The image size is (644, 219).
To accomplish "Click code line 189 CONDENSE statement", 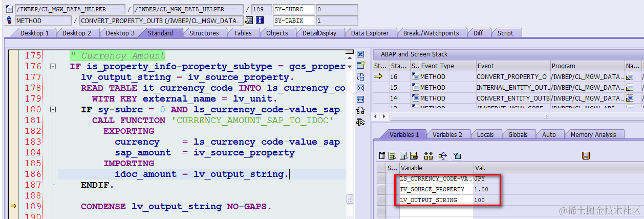I will [x=176, y=206].
